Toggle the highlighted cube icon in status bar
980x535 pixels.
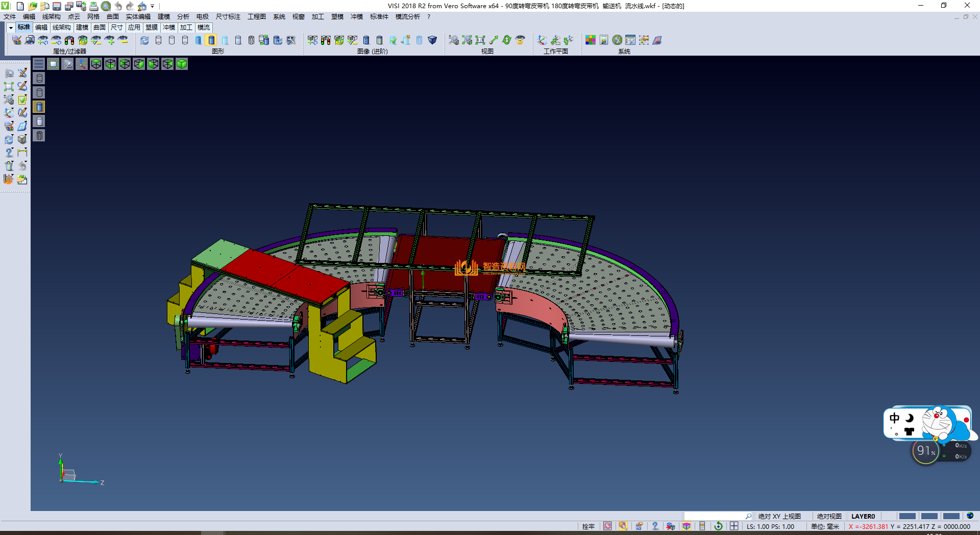point(687,526)
